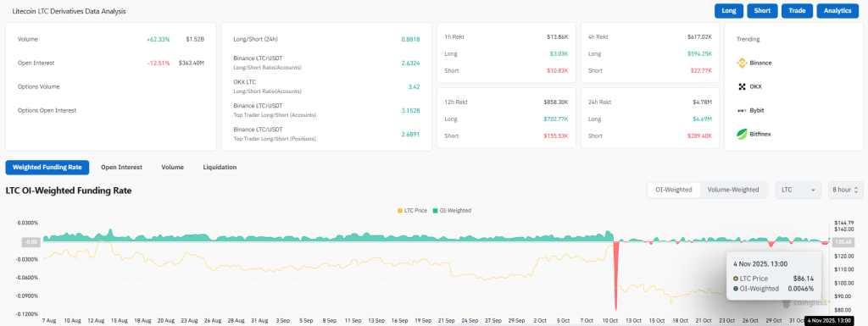Screen dimensions: 868x326
Task: Click the OKX logo icon in Trending
Action: pyautogui.click(x=742, y=86)
